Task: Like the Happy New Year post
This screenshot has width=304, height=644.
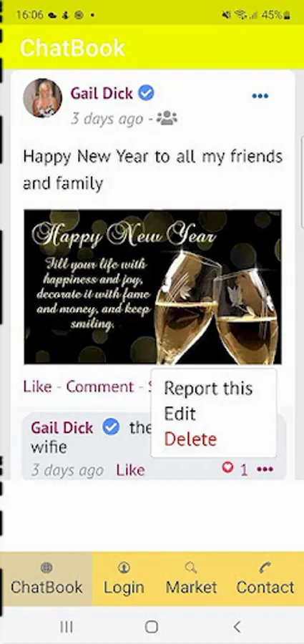Action: [x=37, y=386]
